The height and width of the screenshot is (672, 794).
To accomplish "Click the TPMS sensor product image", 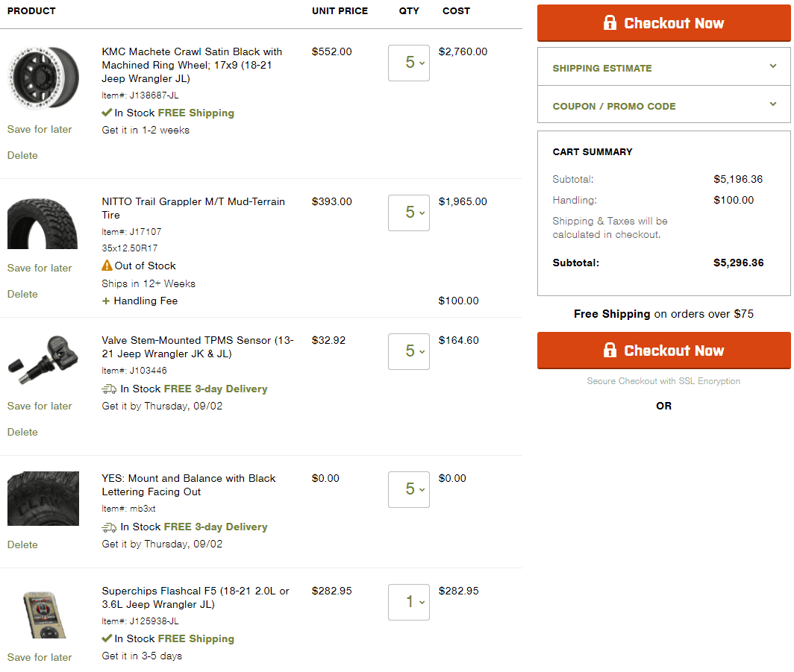I will point(43,359).
